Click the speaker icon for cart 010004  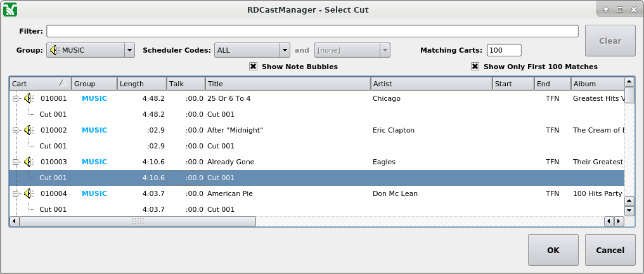pyautogui.click(x=29, y=193)
